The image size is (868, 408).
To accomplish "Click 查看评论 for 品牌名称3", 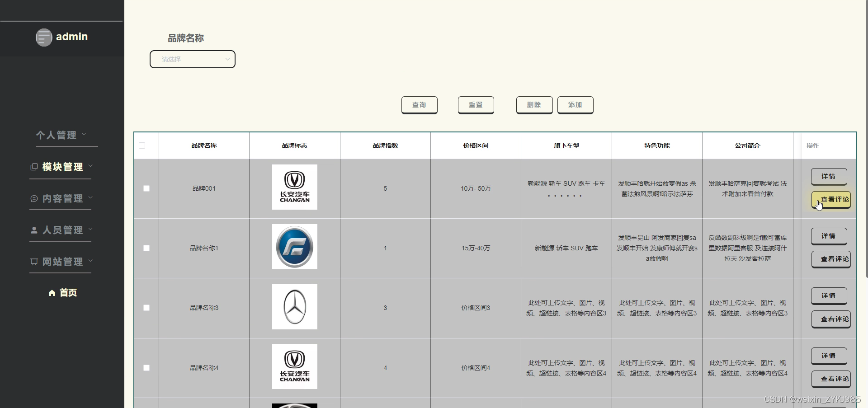I will [831, 319].
